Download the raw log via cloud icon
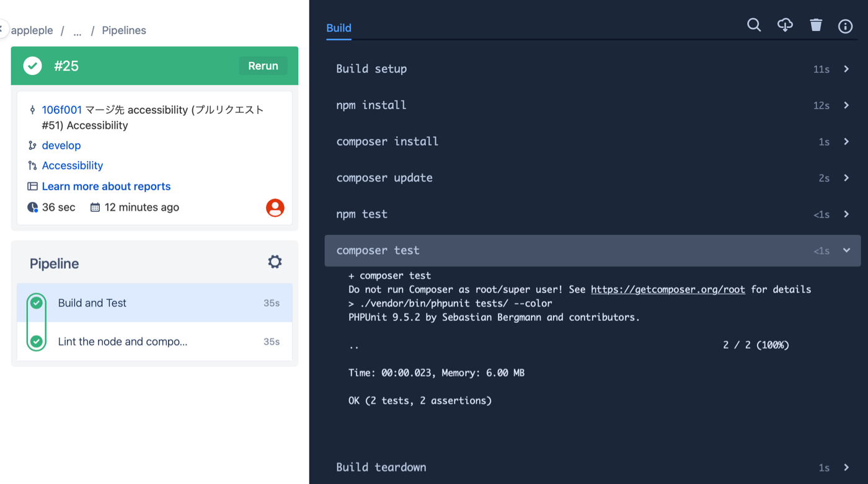 click(x=785, y=25)
